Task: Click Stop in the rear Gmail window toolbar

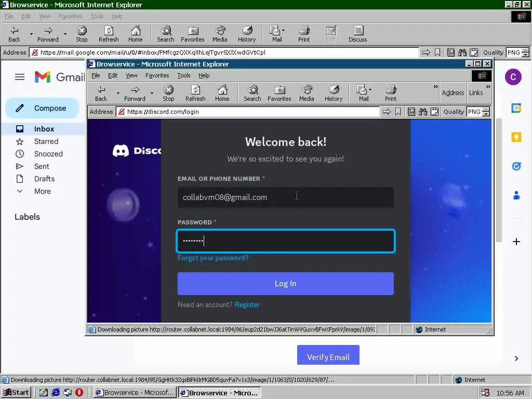Action: 82,34
